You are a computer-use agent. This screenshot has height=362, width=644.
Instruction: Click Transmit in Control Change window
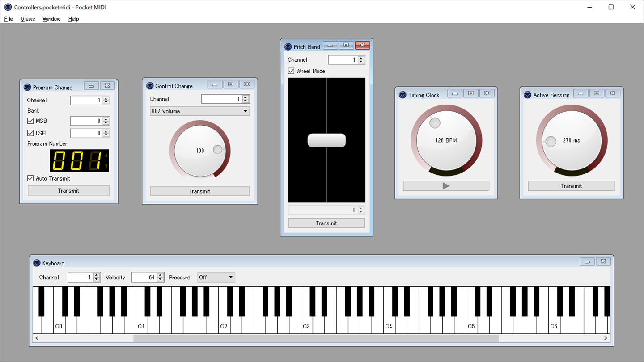[199, 191]
